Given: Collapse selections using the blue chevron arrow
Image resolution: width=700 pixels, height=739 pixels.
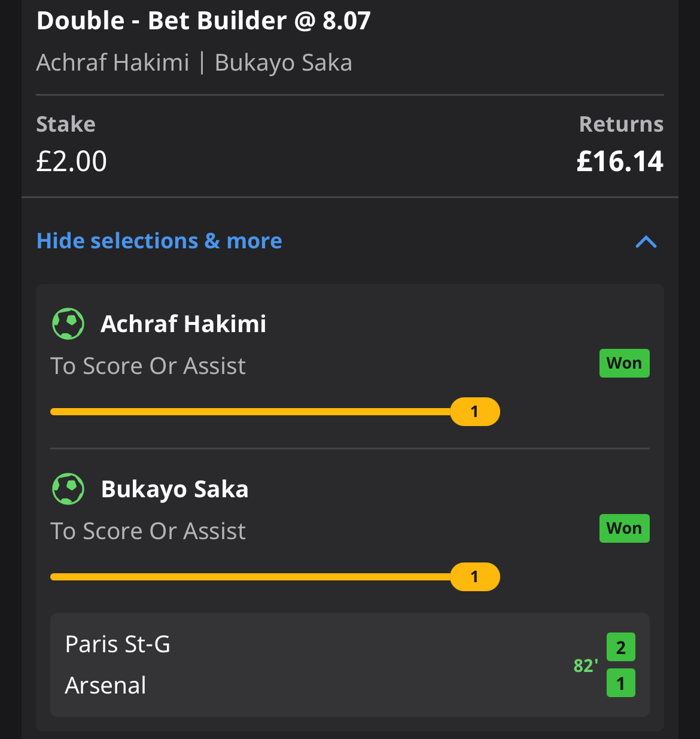Looking at the screenshot, I should [646, 242].
